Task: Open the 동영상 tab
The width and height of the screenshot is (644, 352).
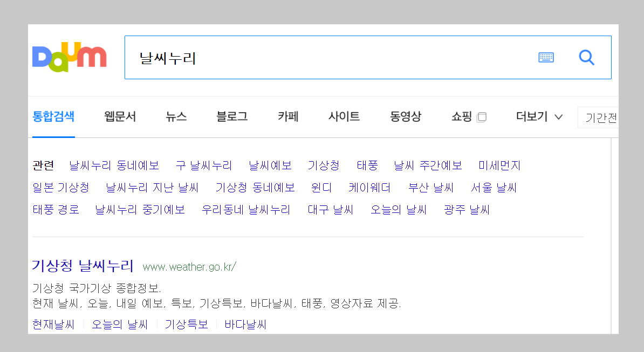Action: point(406,116)
